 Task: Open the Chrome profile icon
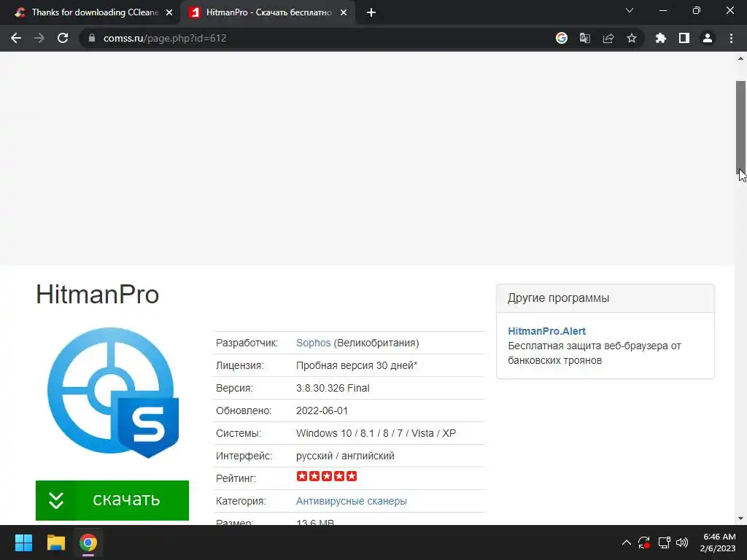[708, 38]
